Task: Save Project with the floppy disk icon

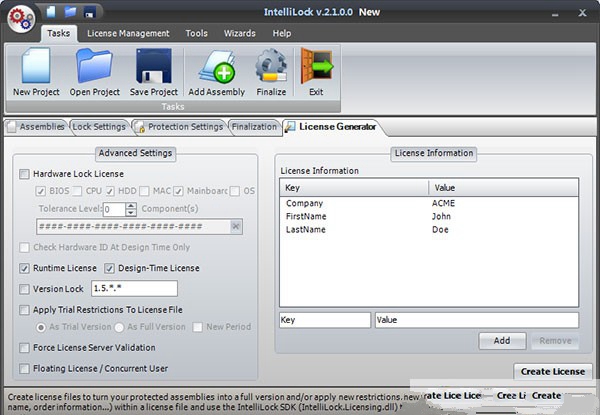Action: 154,72
